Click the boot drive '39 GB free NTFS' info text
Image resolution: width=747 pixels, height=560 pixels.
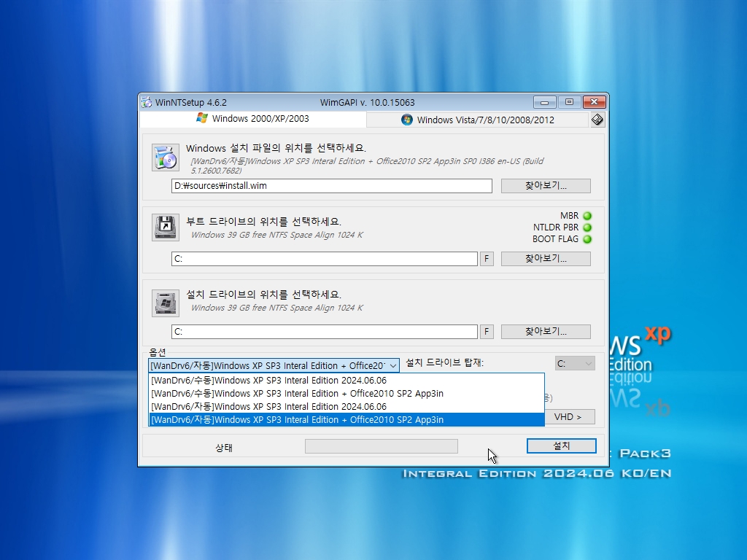[x=276, y=235]
